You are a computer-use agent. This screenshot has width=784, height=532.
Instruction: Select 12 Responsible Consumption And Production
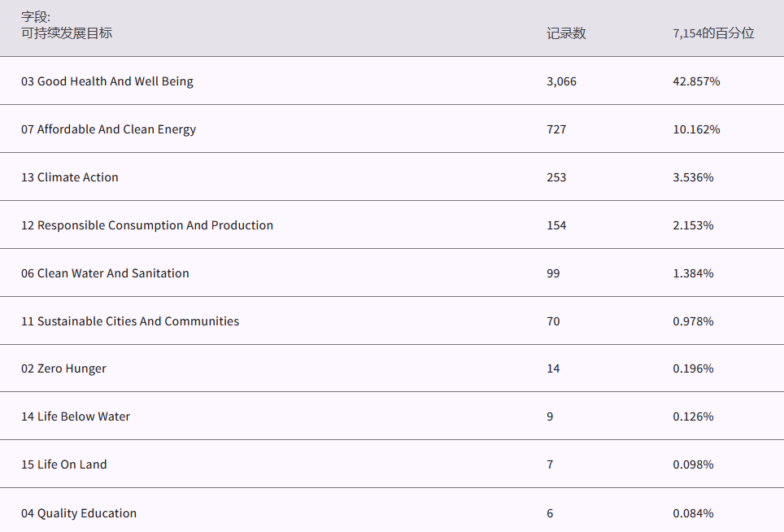tap(147, 225)
